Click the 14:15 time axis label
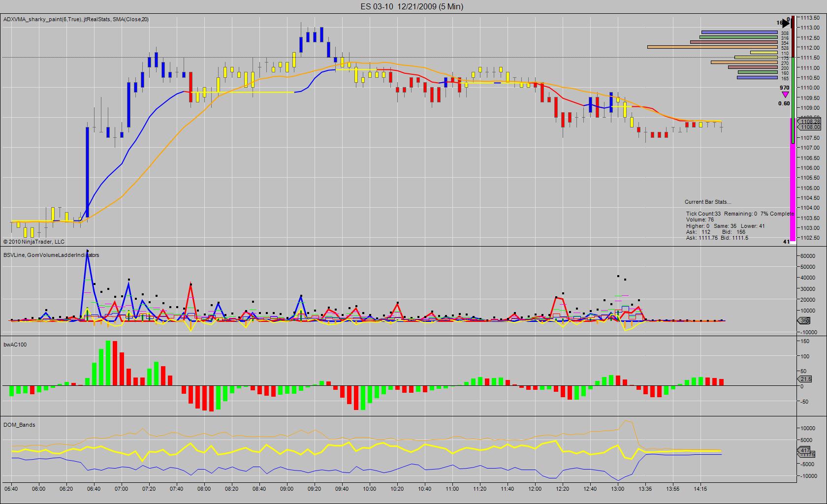 (x=700, y=489)
